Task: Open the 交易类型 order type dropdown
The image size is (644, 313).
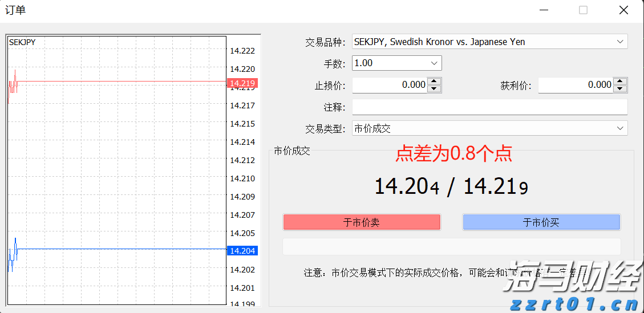Action: click(x=620, y=129)
